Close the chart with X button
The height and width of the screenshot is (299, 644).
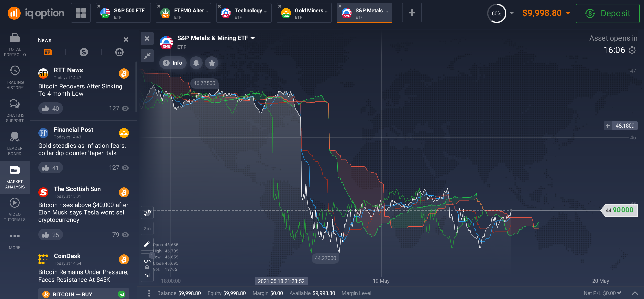[147, 39]
